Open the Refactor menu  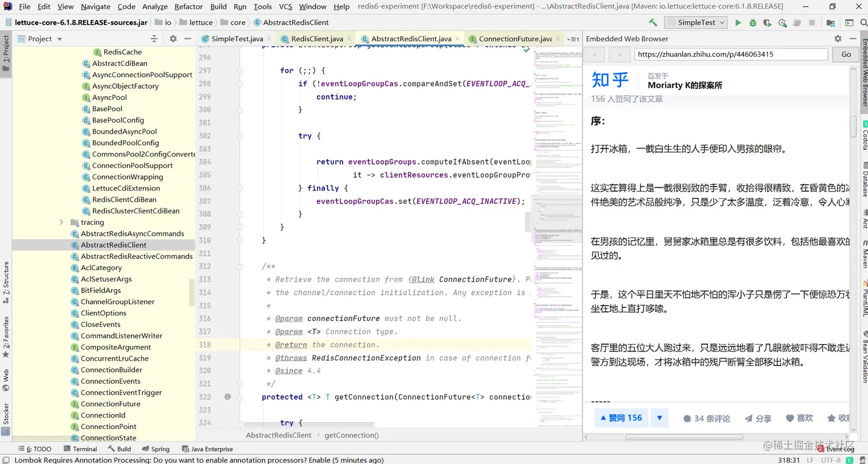pyautogui.click(x=188, y=6)
